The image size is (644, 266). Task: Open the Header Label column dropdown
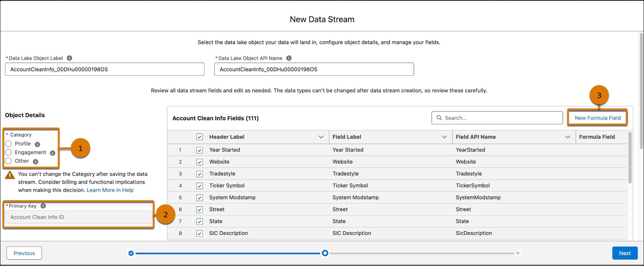coord(321,137)
